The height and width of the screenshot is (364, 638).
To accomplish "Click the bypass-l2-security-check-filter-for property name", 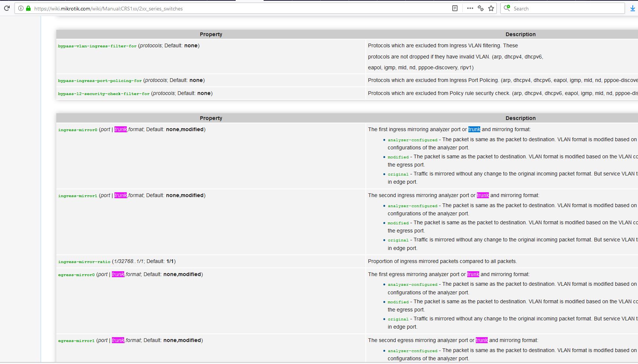I will tap(104, 94).
